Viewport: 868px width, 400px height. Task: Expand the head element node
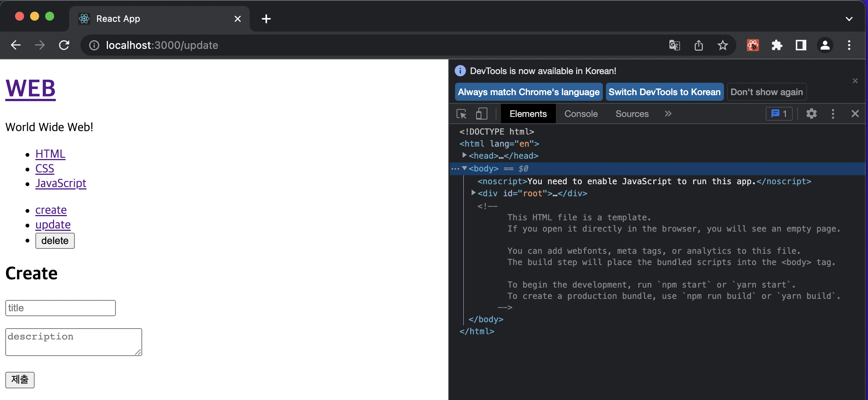(x=464, y=155)
